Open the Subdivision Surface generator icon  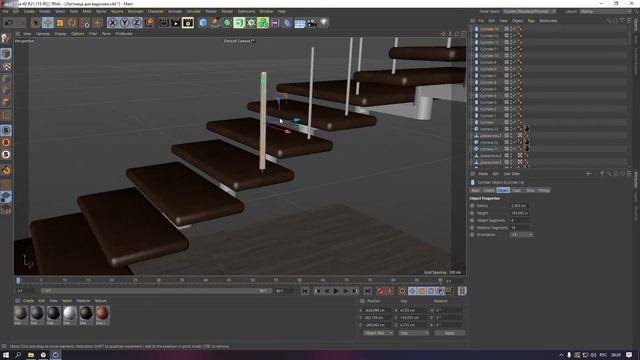tap(227, 23)
